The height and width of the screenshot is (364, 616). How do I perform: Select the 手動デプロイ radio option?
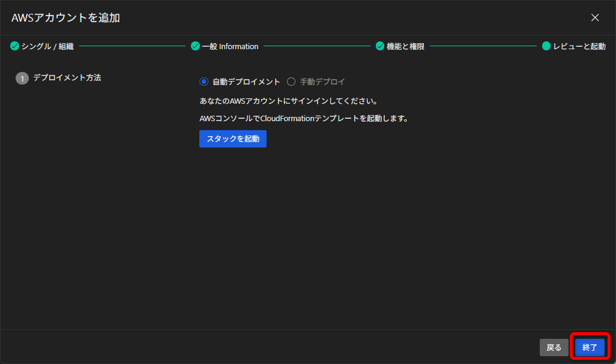click(x=291, y=82)
